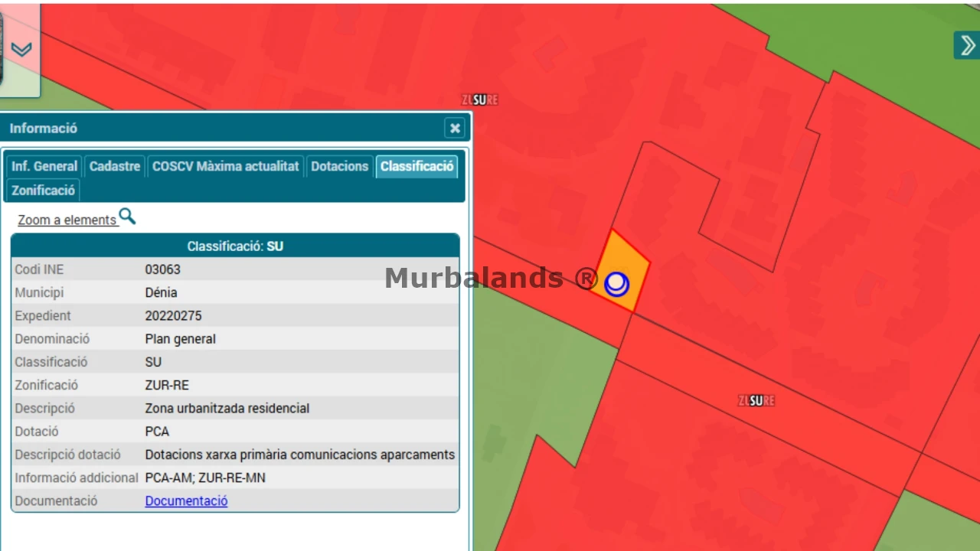Click the lower ZUSURE map label
The width and height of the screenshot is (980, 551).
coord(756,400)
